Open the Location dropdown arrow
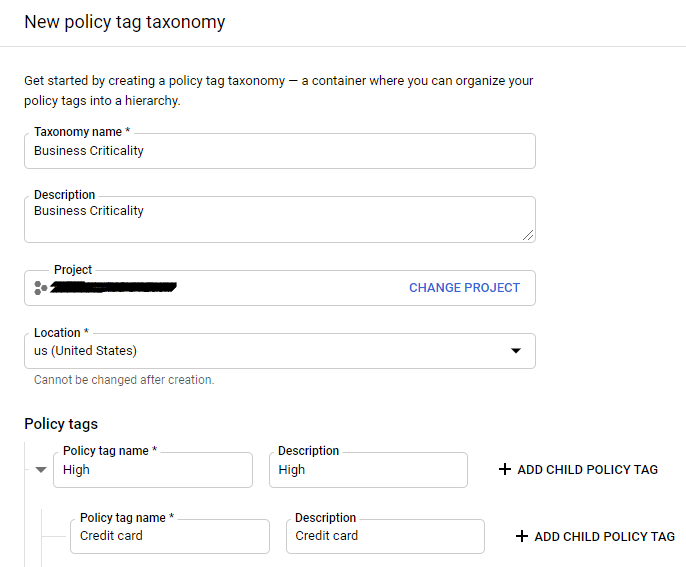The height and width of the screenshot is (567, 686). pyautogui.click(x=516, y=351)
